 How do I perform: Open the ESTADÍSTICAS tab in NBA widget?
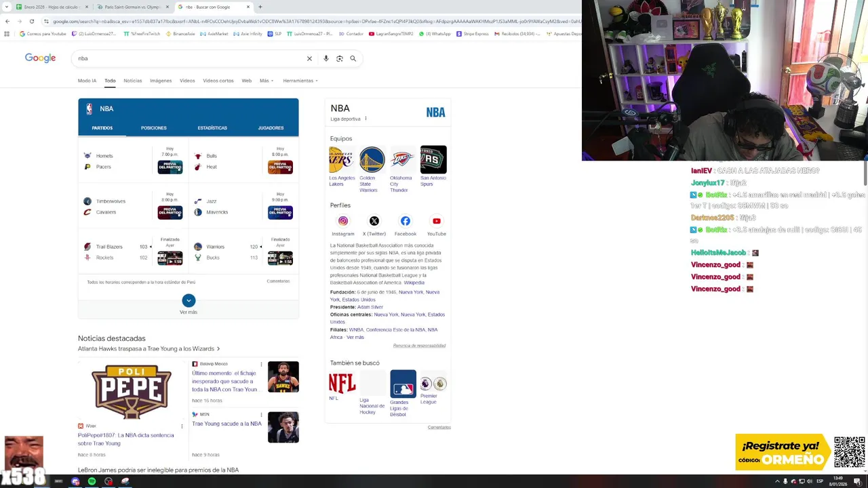coord(212,128)
